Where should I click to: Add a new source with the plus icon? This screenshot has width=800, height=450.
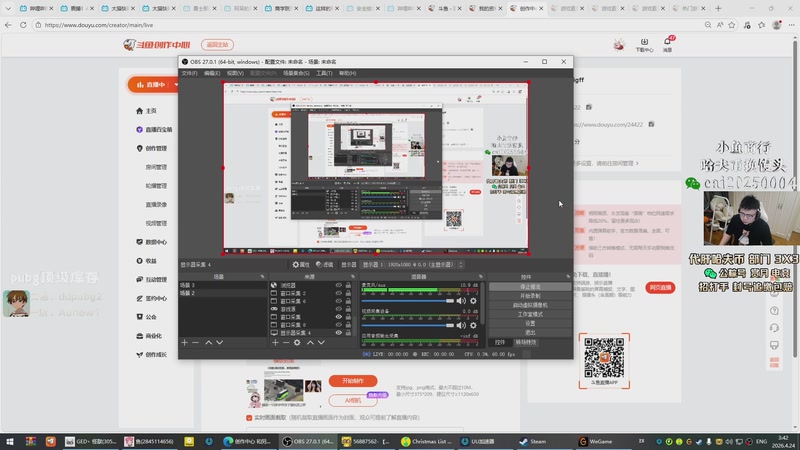pyautogui.click(x=276, y=343)
